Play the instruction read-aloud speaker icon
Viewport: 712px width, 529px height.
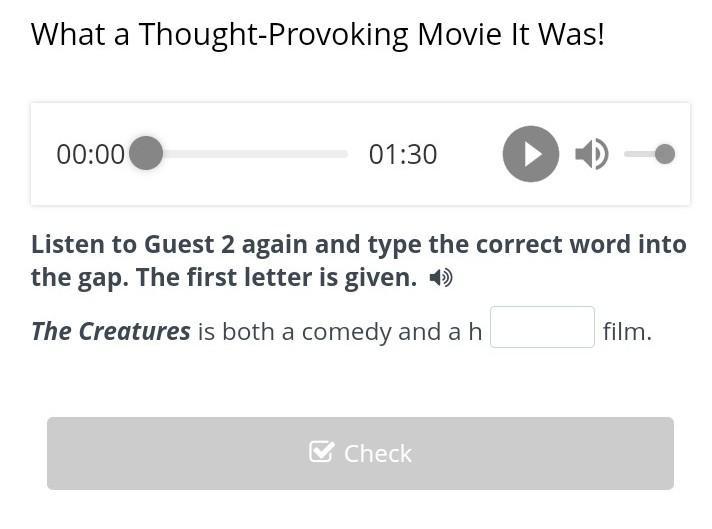(x=440, y=277)
